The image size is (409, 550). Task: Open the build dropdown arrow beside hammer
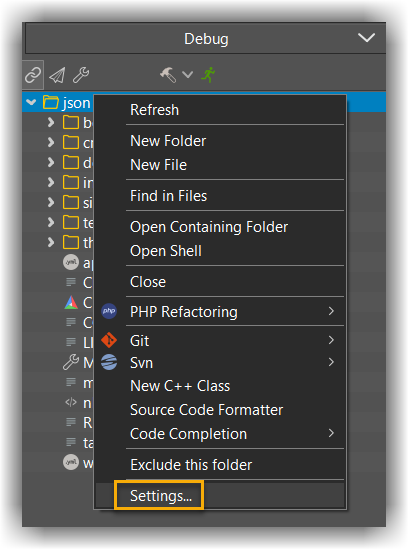tap(188, 75)
